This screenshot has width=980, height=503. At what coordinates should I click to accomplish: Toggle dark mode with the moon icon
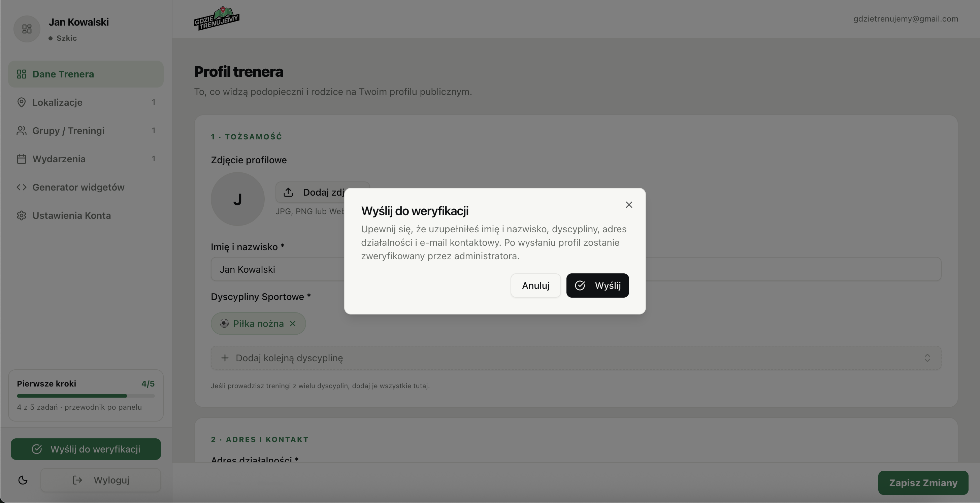point(23,480)
